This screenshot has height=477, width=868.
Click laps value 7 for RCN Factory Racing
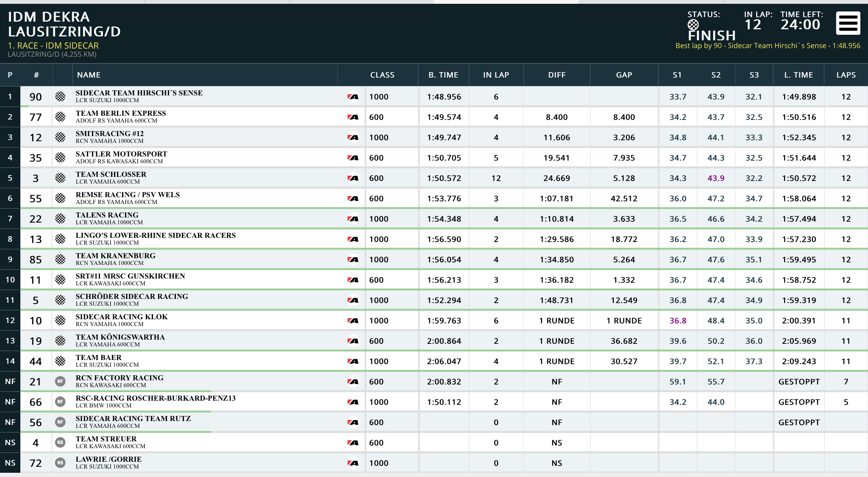(846, 382)
